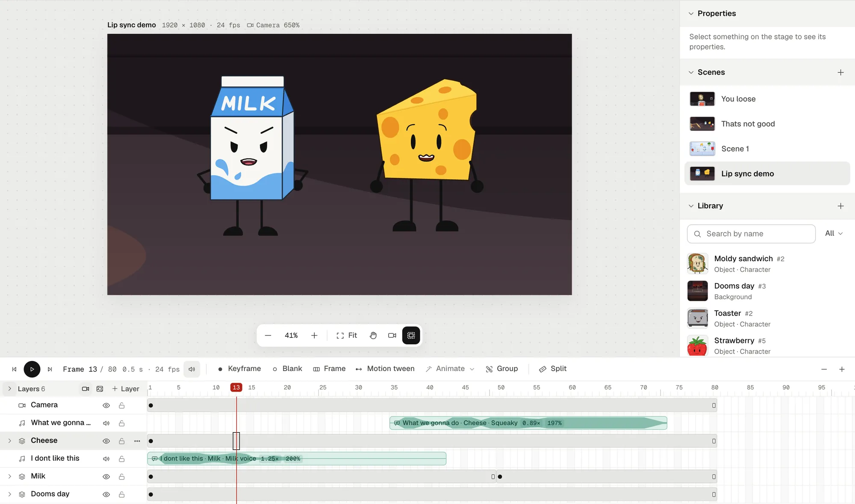Zoom out the timeline with minus icon
Viewport: 855px width, 504px height.
pyautogui.click(x=824, y=369)
